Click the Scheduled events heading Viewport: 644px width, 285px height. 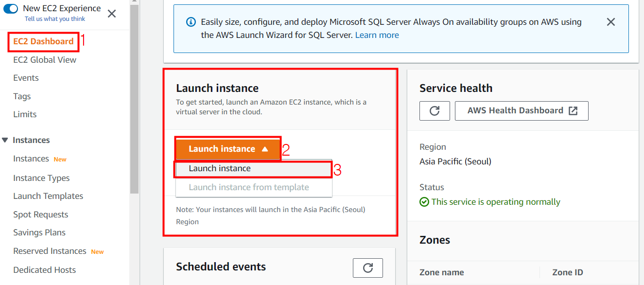(x=221, y=267)
